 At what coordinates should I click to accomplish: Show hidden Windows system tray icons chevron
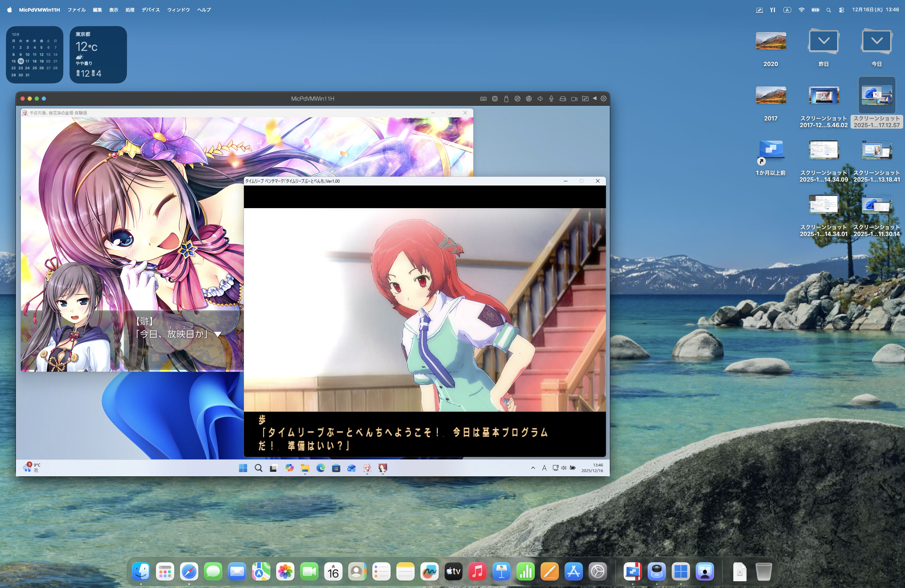pyautogui.click(x=533, y=468)
